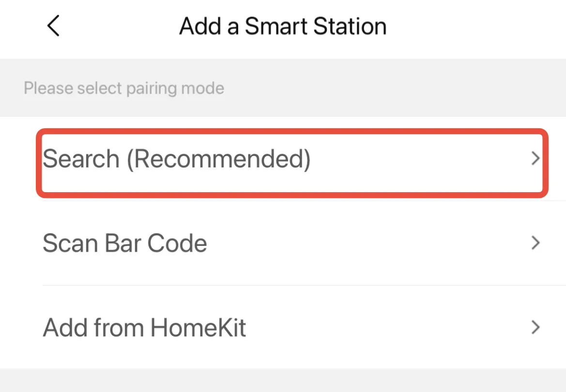Click the "Please select pairing mode" hint text
Image resolution: width=566 pixels, height=392 pixels.
point(124,89)
